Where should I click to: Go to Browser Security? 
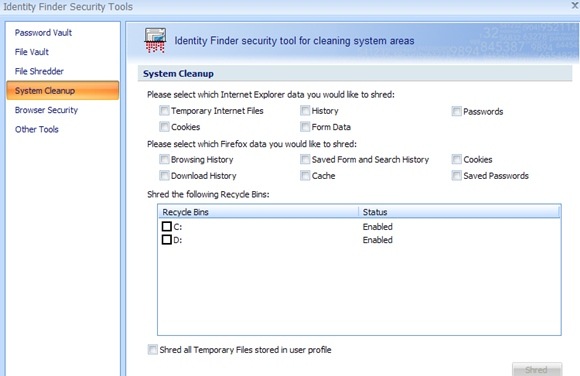click(x=46, y=110)
